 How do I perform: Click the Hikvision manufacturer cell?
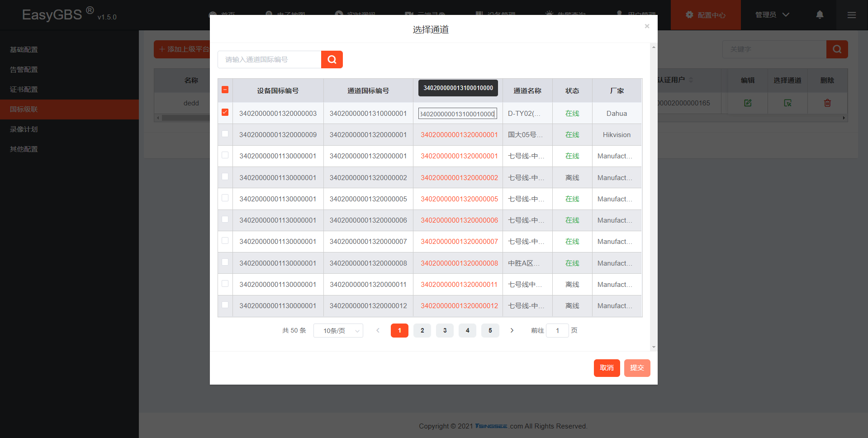click(x=617, y=135)
